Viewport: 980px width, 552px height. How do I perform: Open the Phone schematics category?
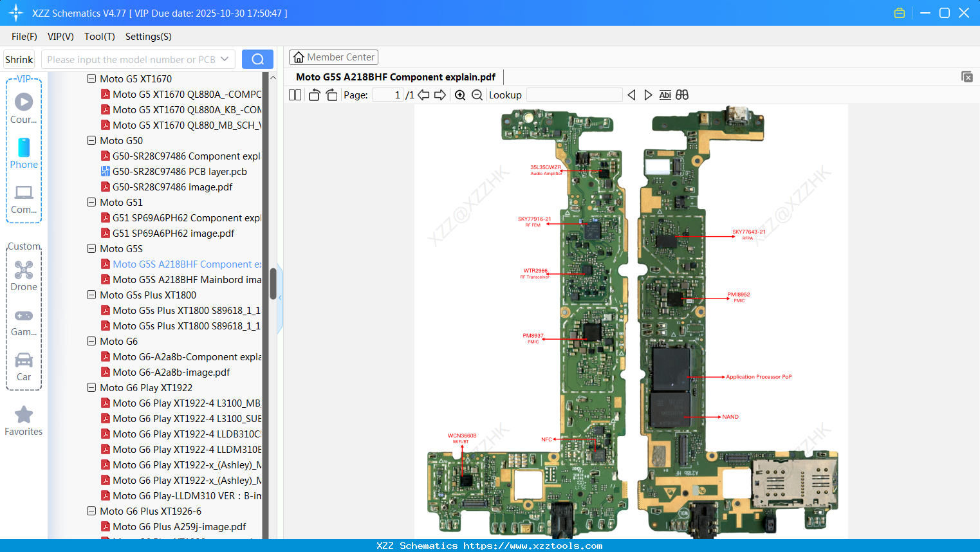click(23, 154)
